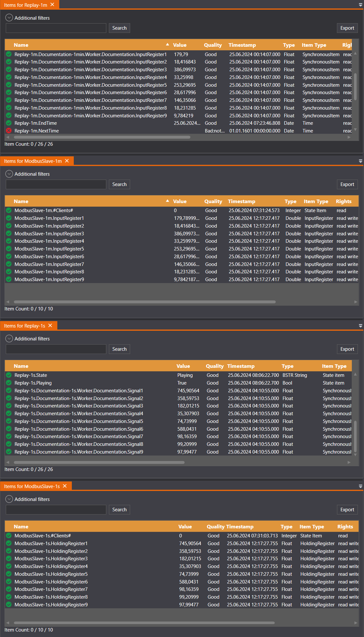Open panel options dropdown for ModbusSlave-1s pane
The image size is (364, 637).
[x=360, y=486]
